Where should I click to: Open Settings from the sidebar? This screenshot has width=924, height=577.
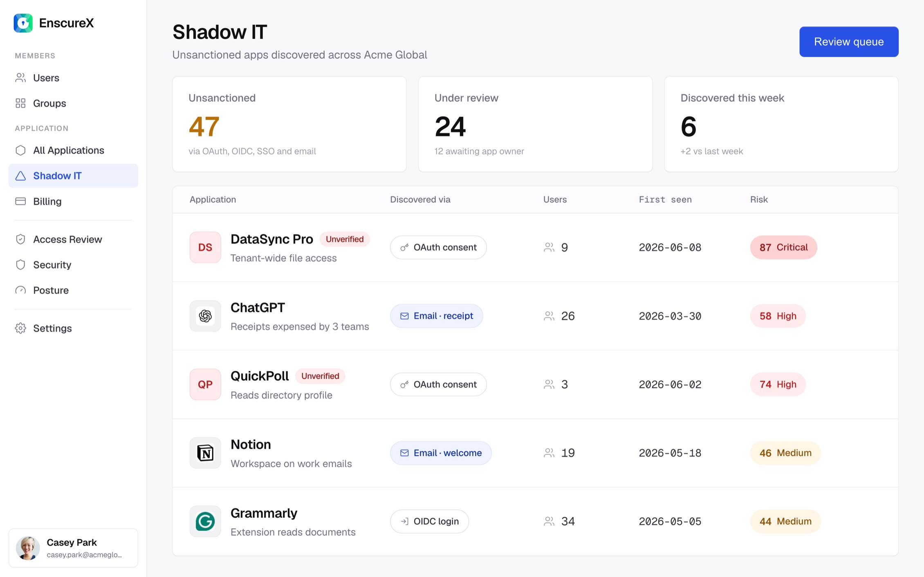click(73, 328)
